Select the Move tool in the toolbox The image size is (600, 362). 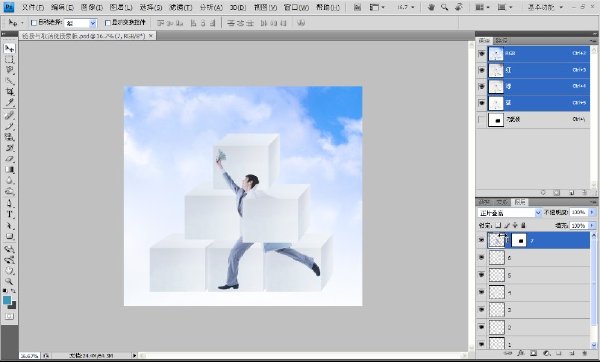point(10,49)
